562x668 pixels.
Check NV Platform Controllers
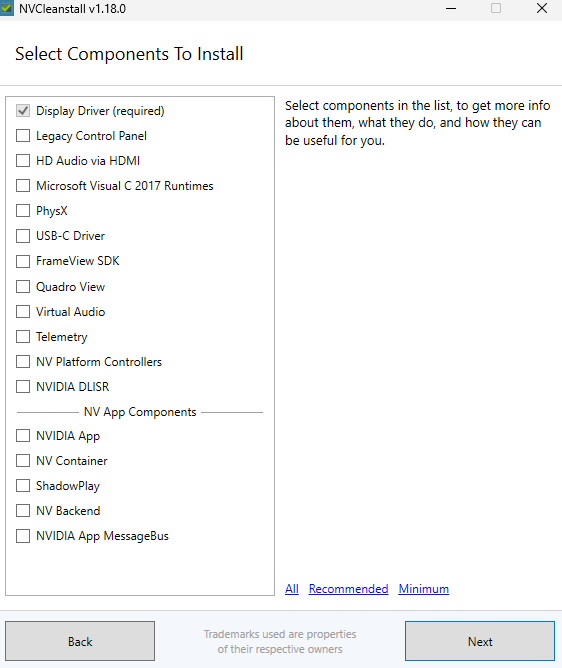23,362
